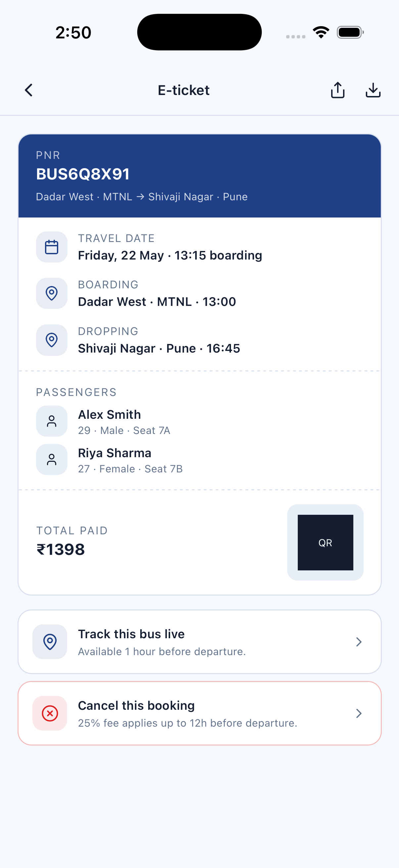Download the e-ticket using the download icon

[373, 90]
